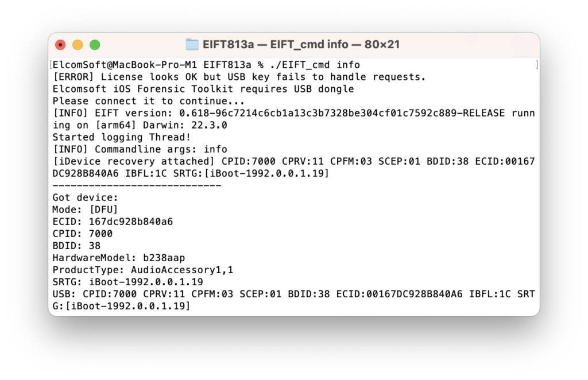Click the window title EIFT813a — EIFT_cmd info

[x=301, y=45]
